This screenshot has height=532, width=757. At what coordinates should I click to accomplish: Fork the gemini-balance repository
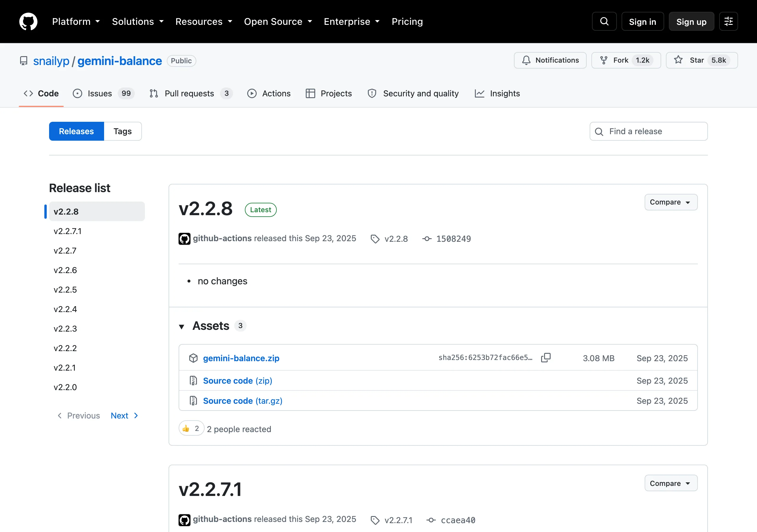tap(626, 60)
